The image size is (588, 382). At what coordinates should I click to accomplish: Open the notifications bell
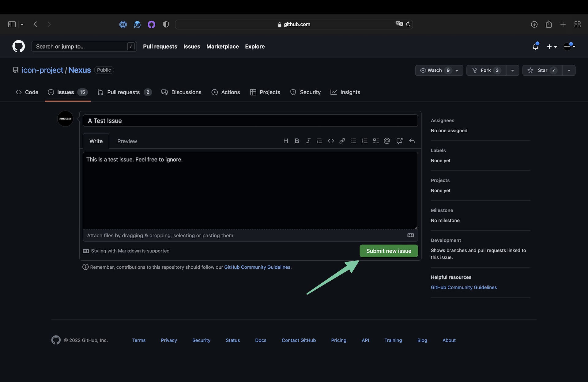tap(535, 46)
